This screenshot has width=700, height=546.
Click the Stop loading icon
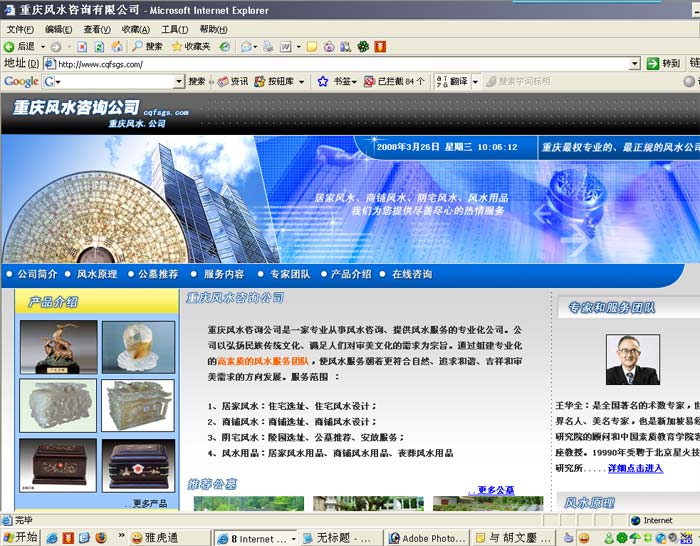click(x=82, y=47)
